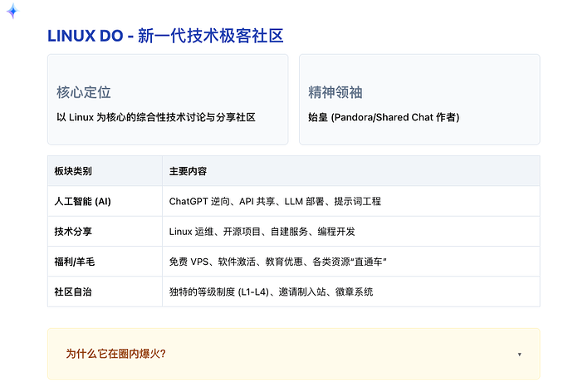Select the 社区自治 table cell

pyautogui.click(x=105, y=292)
